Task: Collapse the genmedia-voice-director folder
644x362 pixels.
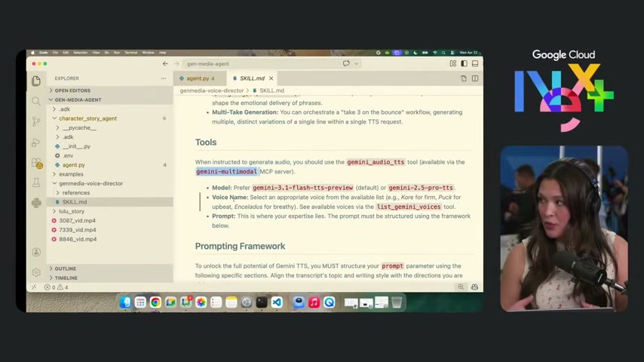Action: pos(90,183)
